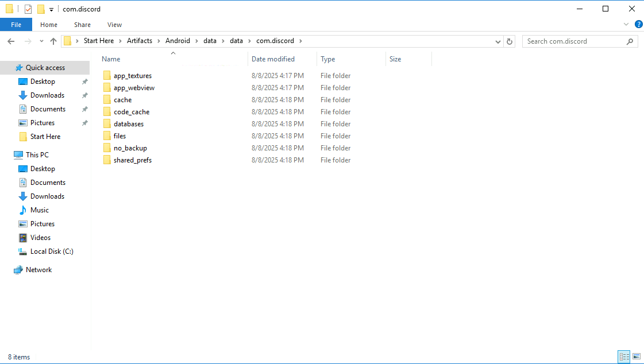644x364 pixels.
Task: Navigate to Android breadcrumb
Action: (178, 41)
